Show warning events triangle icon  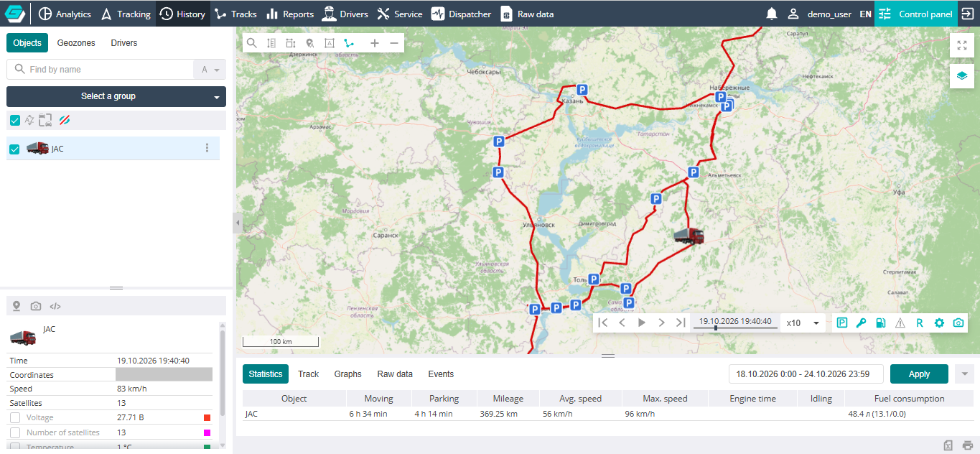click(x=900, y=323)
